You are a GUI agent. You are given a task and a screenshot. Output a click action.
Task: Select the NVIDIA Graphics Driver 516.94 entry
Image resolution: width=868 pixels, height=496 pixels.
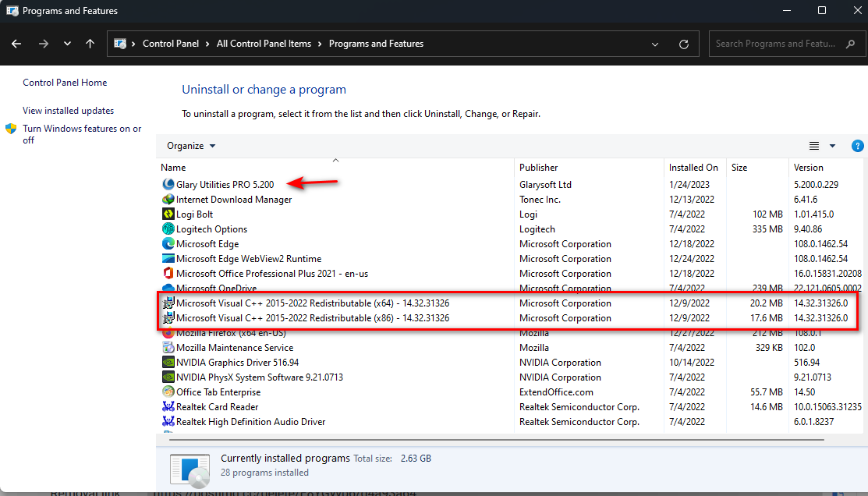coord(238,363)
